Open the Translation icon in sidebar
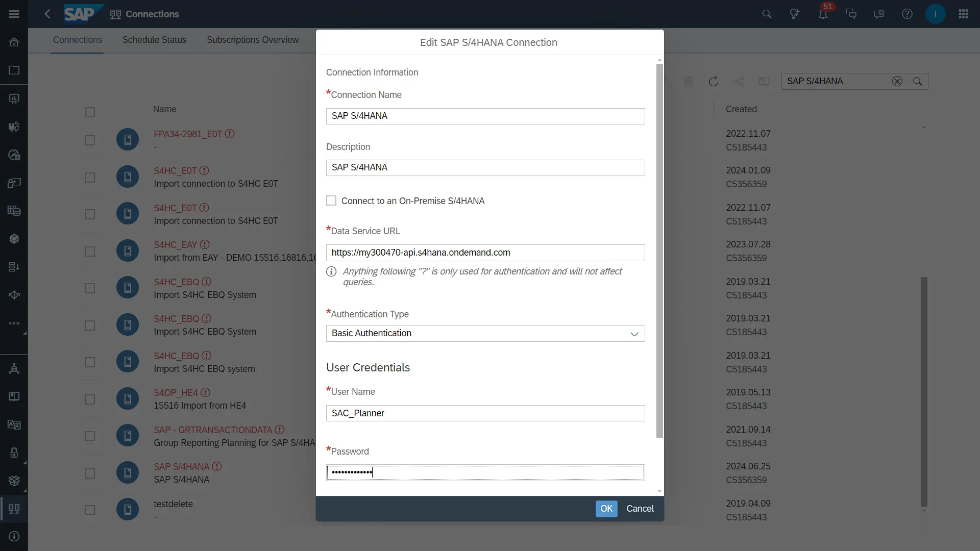The image size is (980, 551). (x=14, y=424)
